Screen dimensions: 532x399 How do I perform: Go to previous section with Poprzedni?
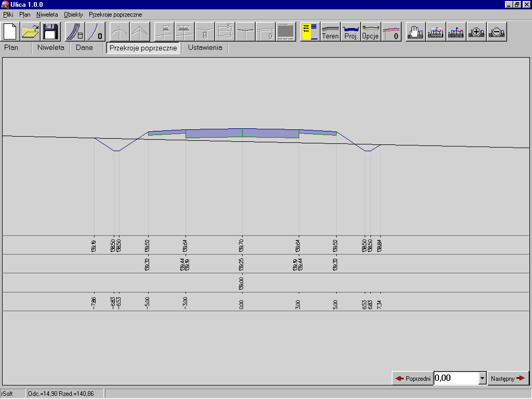(x=413, y=378)
